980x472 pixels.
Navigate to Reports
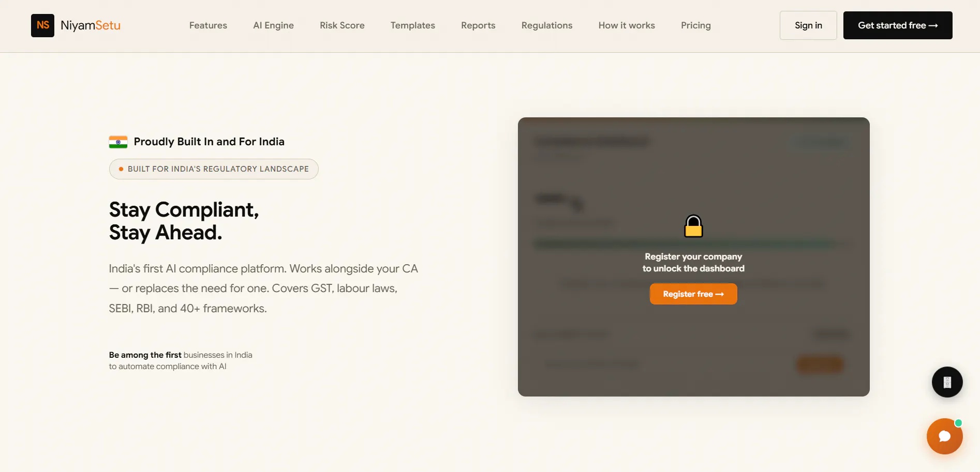(x=478, y=25)
